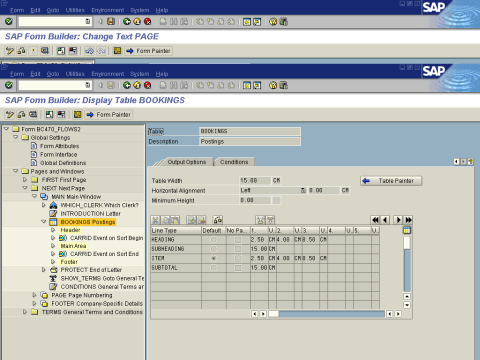Viewport: 480px width, 360px height.
Task: Open the Table Painter
Action: [x=391, y=181]
